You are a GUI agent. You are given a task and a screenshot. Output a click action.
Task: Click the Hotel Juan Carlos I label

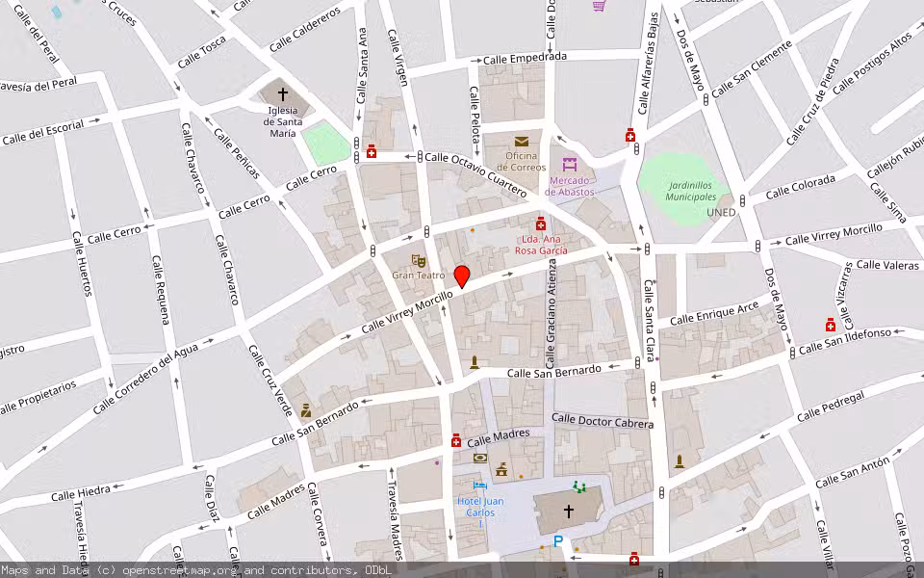coord(480,512)
